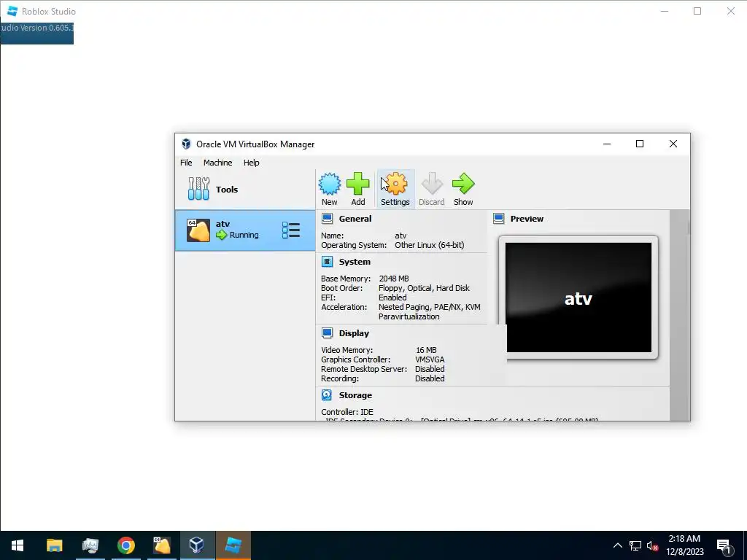Image resolution: width=747 pixels, height=560 pixels.
Task: Maximize the VirtualBox Manager window
Action: click(640, 144)
